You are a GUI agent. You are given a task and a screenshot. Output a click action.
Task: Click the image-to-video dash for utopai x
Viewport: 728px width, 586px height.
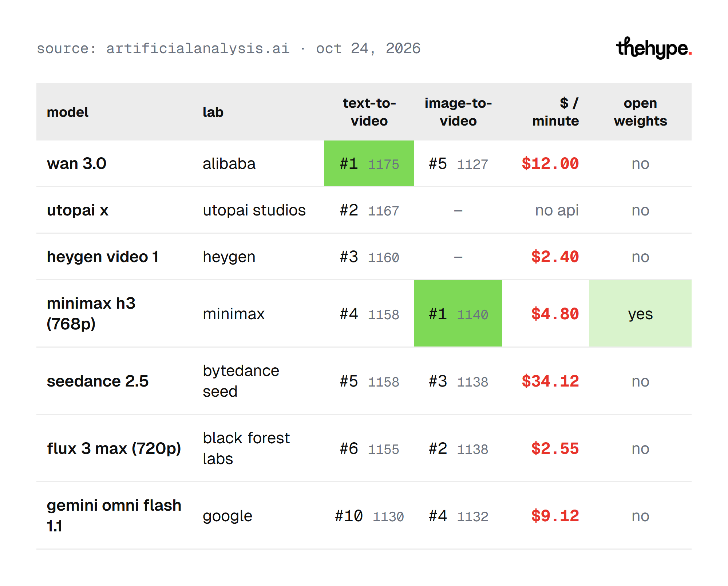458,211
